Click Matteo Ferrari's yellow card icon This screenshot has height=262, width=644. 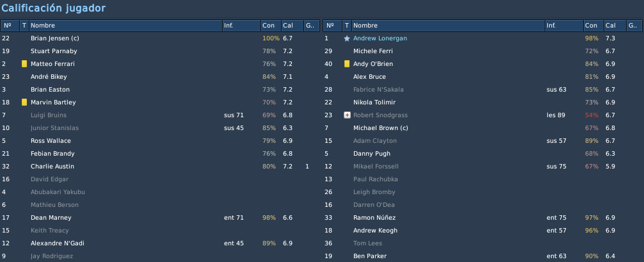(x=24, y=64)
